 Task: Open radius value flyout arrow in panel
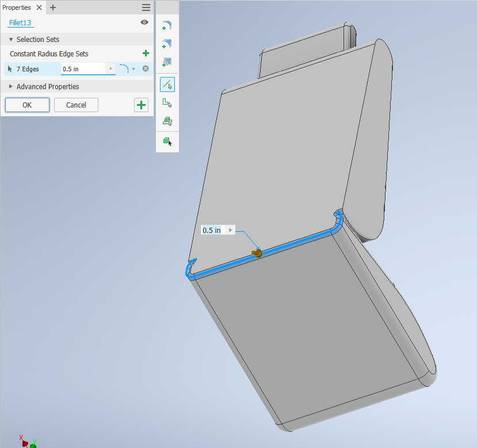(x=110, y=69)
